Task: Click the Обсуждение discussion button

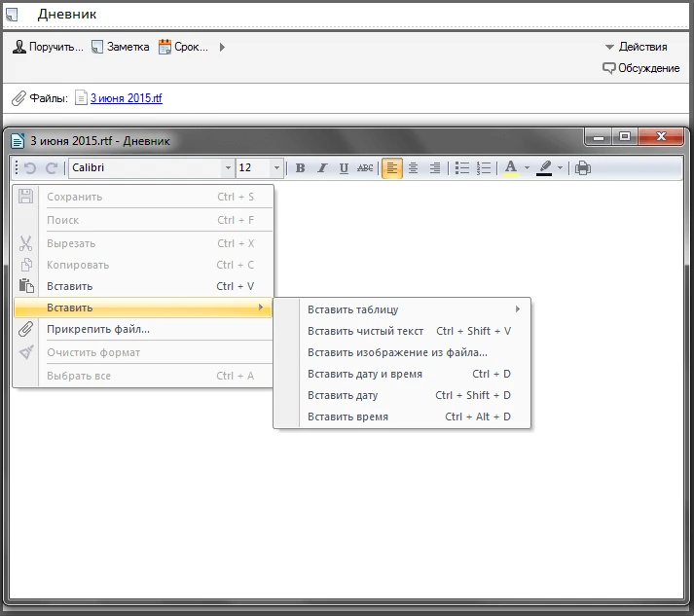Action: [640, 68]
